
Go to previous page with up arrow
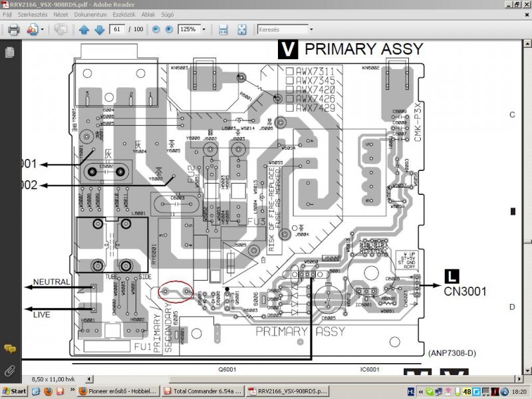click(x=84, y=29)
